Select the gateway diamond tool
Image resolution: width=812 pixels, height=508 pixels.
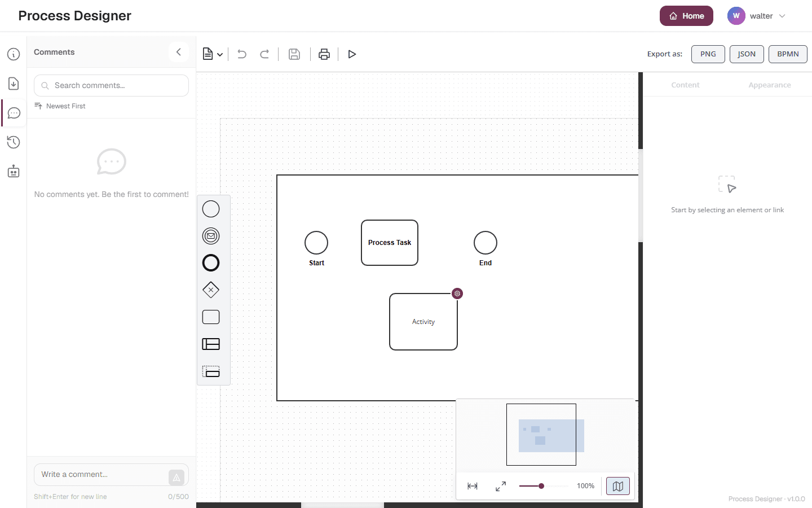[211, 290]
